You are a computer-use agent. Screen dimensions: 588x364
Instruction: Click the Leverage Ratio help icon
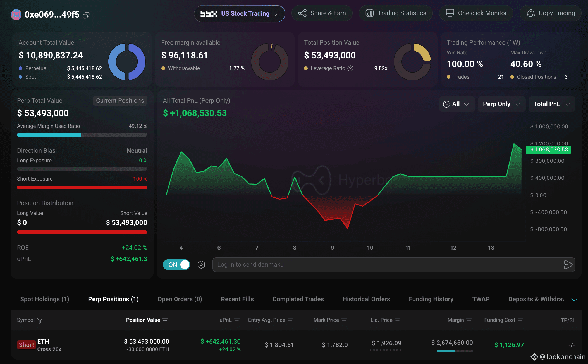[x=350, y=68]
